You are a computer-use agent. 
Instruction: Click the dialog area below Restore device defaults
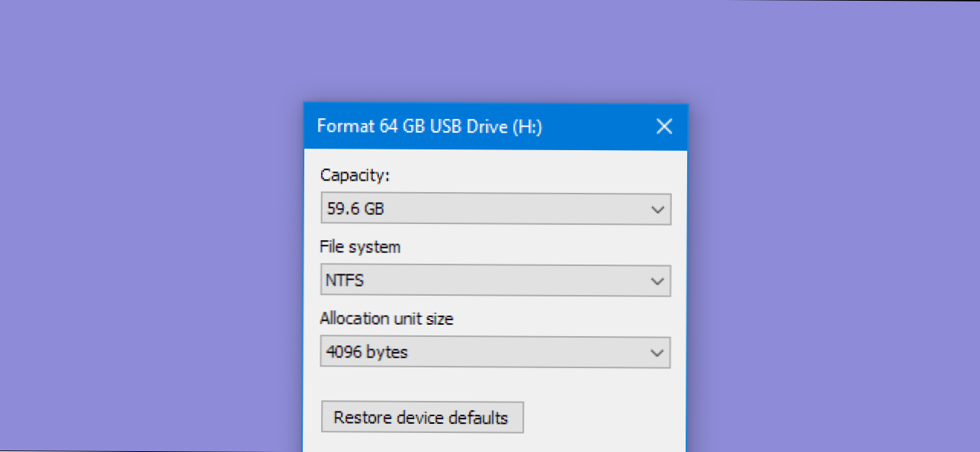(421, 443)
